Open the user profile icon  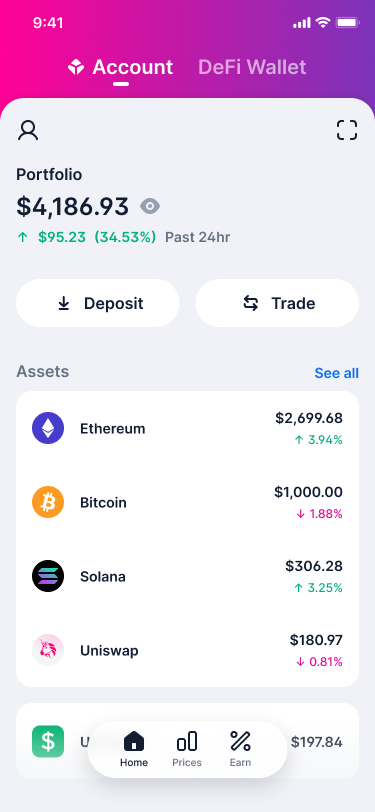[x=28, y=130]
